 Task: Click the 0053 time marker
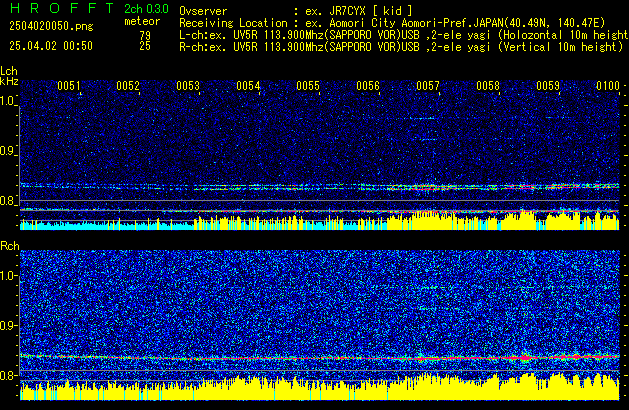[188, 86]
